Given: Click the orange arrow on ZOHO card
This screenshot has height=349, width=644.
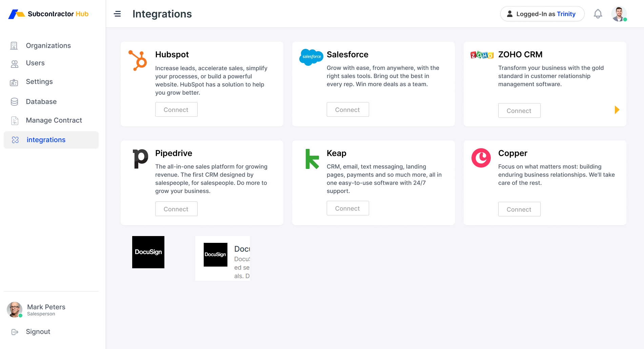Looking at the screenshot, I should coord(617,110).
